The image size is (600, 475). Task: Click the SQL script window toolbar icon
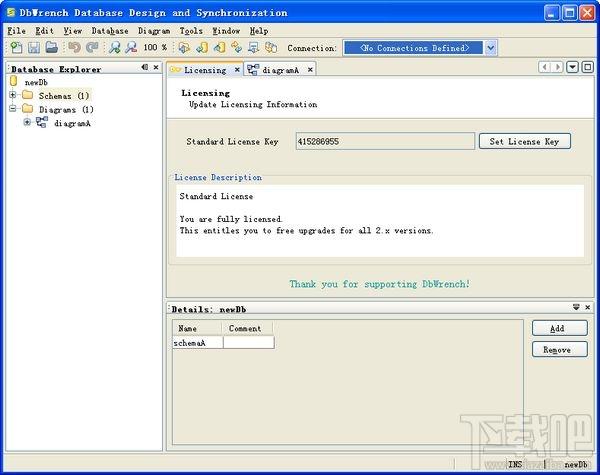[x=254, y=47]
